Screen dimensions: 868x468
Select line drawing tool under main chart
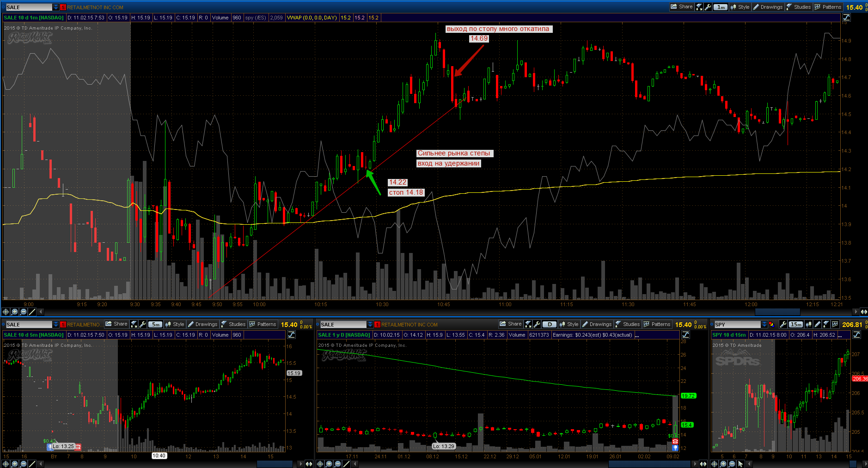pos(32,312)
